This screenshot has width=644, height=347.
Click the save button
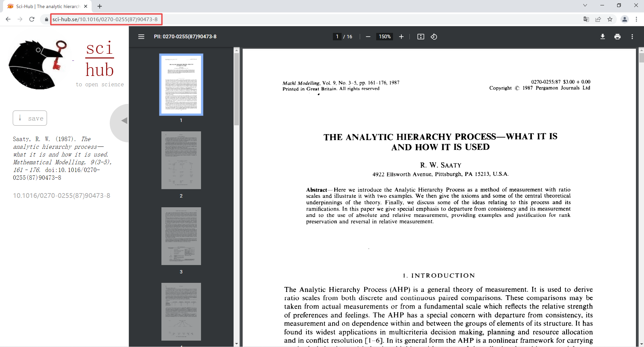pos(30,118)
